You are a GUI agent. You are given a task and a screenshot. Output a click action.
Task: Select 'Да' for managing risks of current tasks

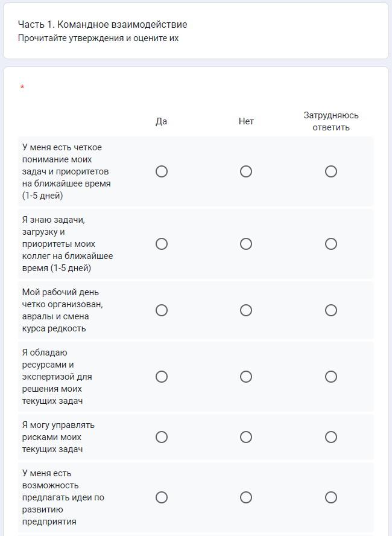(162, 437)
